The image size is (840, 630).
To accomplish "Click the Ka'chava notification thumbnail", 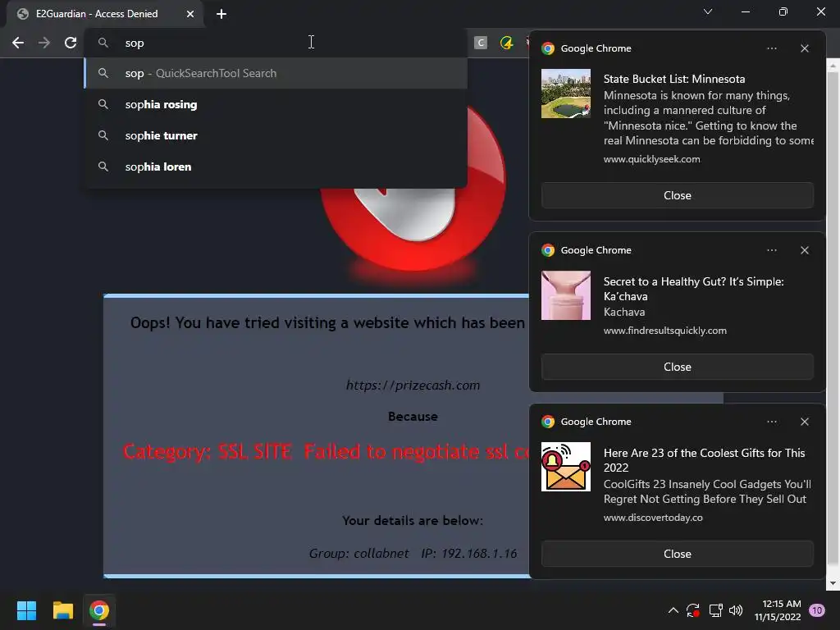I will pyautogui.click(x=566, y=295).
